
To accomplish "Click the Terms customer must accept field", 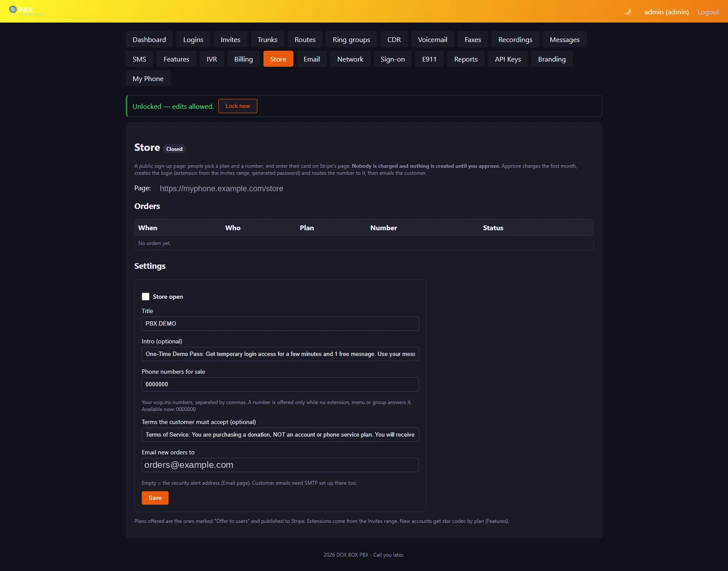I will (280, 434).
